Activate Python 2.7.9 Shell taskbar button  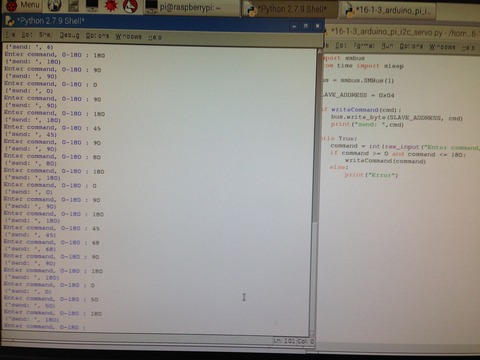(289, 9)
